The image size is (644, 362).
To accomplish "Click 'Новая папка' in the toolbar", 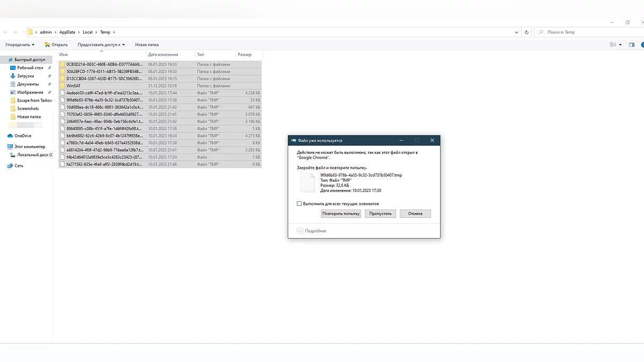I will coord(147,45).
